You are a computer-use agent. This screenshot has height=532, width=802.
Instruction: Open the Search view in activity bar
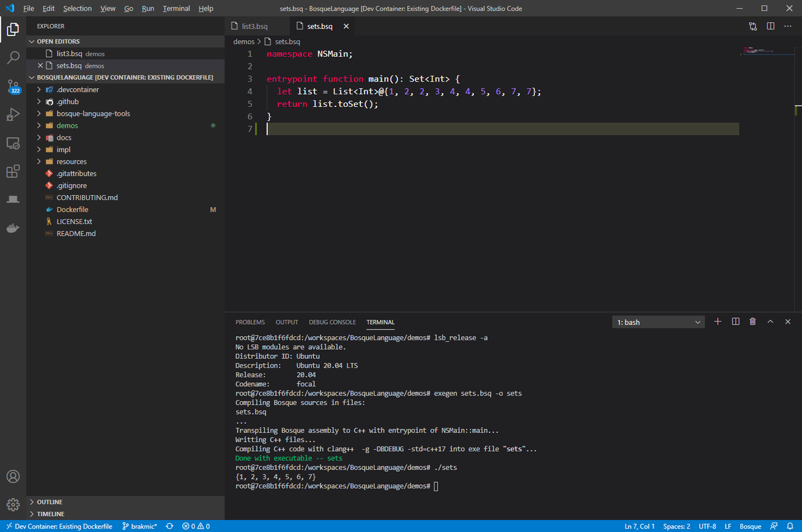pyautogui.click(x=13, y=57)
